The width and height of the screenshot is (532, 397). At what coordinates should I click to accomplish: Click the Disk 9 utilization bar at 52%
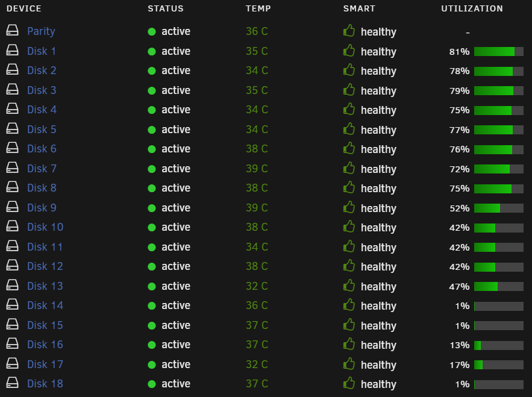pos(499,208)
